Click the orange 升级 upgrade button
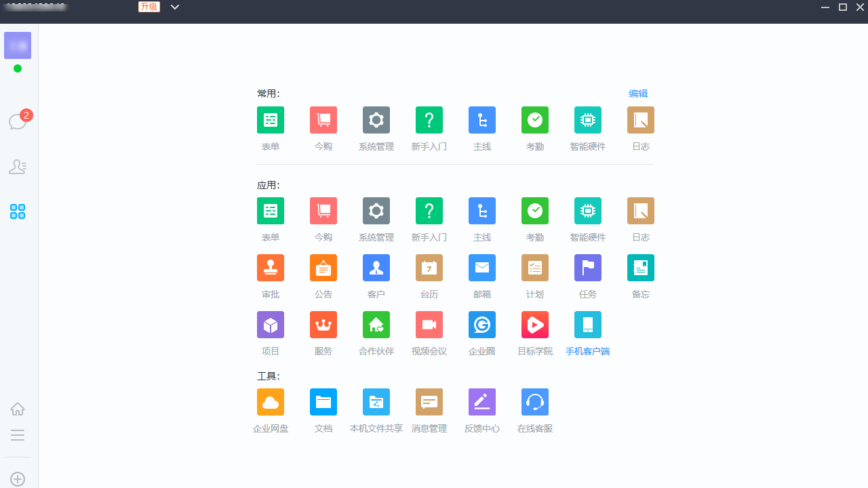The width and height of the screenshot is (868, 488). pyautogui.click(x=149, y=7)
